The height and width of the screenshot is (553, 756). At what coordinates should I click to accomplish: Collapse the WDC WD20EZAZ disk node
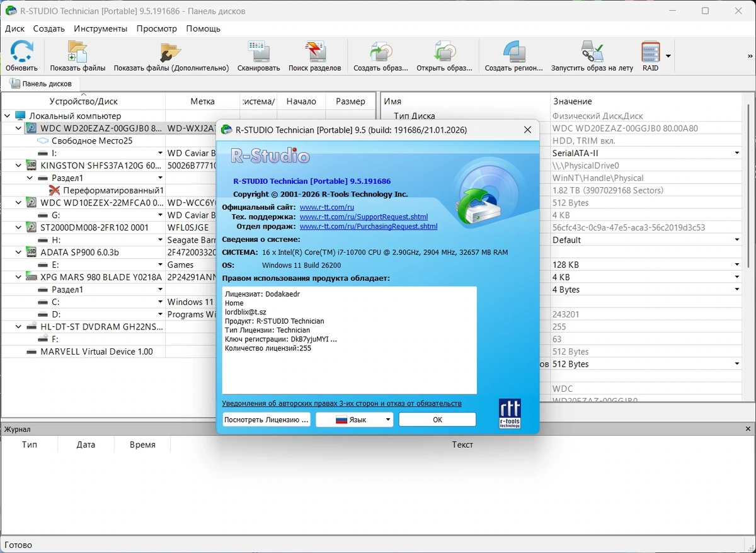coord(19,128)
